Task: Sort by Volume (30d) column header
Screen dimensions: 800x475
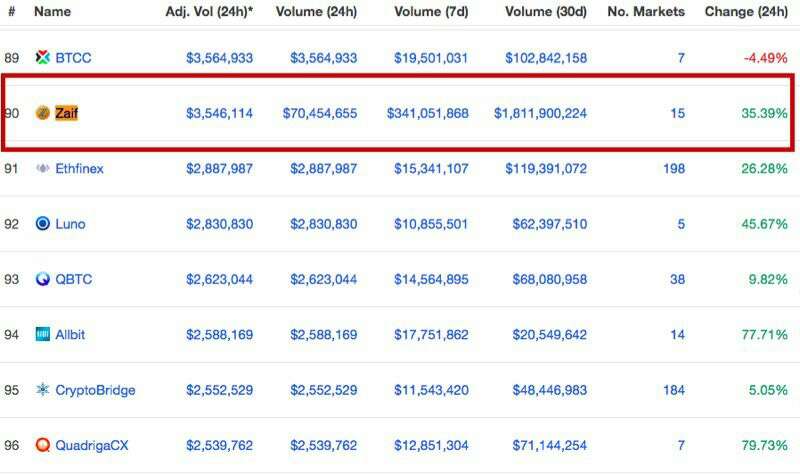Action: pos(546,12)
